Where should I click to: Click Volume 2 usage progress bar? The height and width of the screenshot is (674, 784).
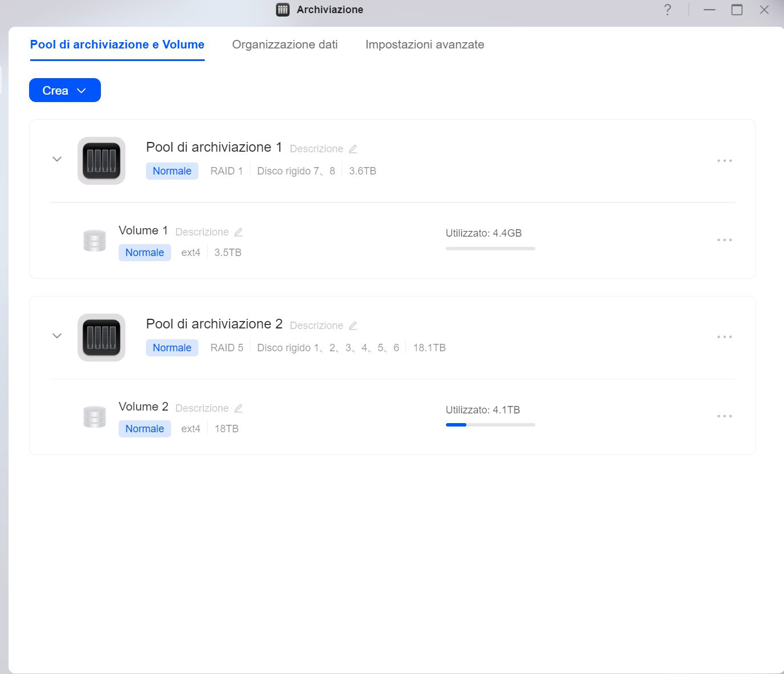490,425
